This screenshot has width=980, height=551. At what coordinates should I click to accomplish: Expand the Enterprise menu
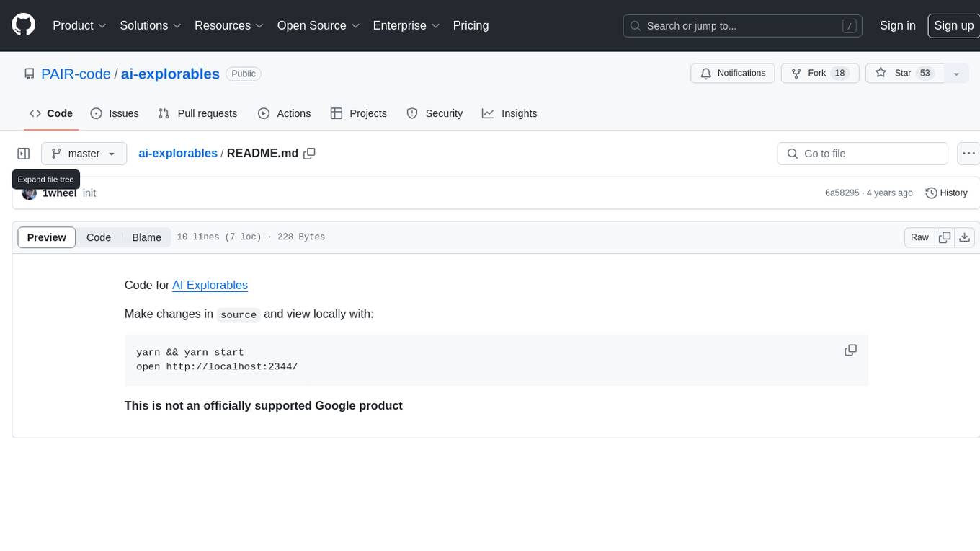[406, 25]
